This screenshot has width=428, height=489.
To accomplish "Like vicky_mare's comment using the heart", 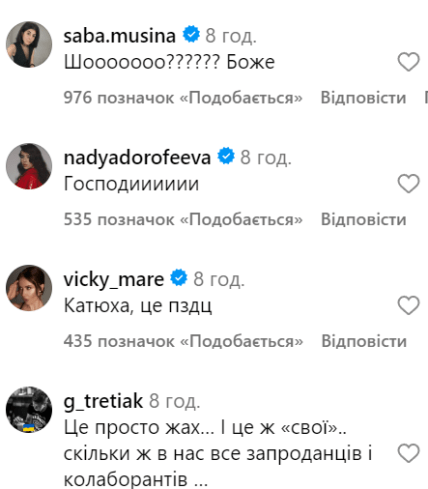I will 408,305.
